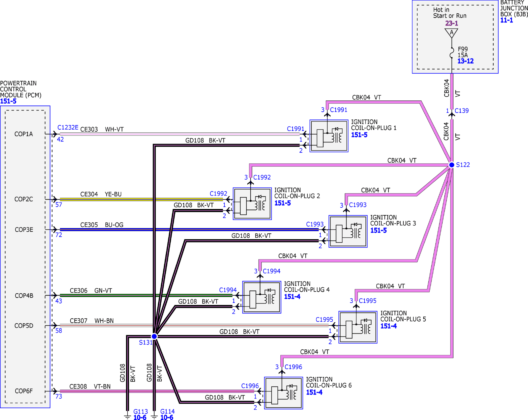Select the Ignition Coil-On-Plug 3 component symbol
Image resolution: width=528 pixels, height=420 pixels.
pos(348,231)
